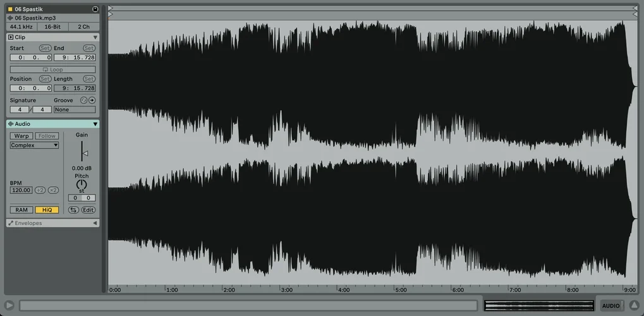This screenshot has width=644, height=316.
Task: Click the detune cents field
Action: 88,198
